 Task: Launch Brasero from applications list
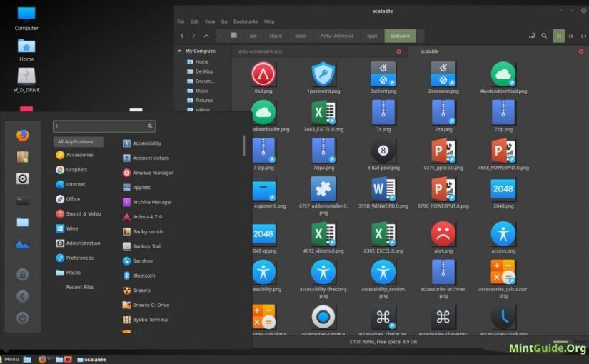136,290
